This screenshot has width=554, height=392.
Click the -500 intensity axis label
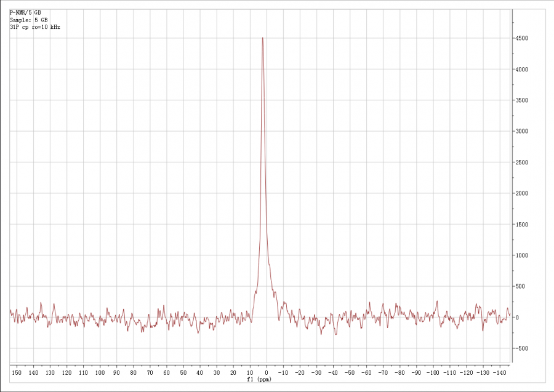point(521,348)
